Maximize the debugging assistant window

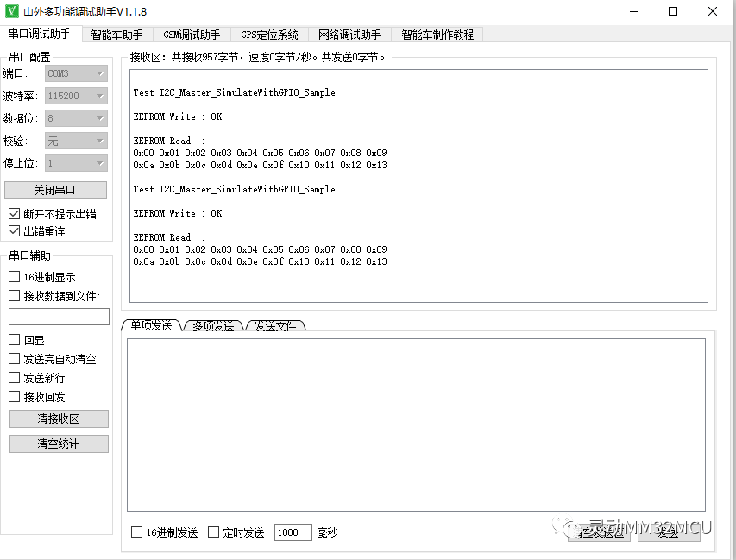673,11
